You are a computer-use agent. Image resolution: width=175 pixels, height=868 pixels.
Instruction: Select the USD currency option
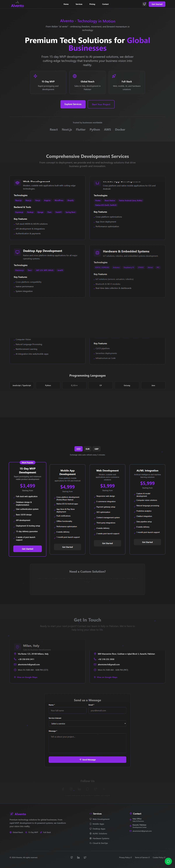pos(78,449)
